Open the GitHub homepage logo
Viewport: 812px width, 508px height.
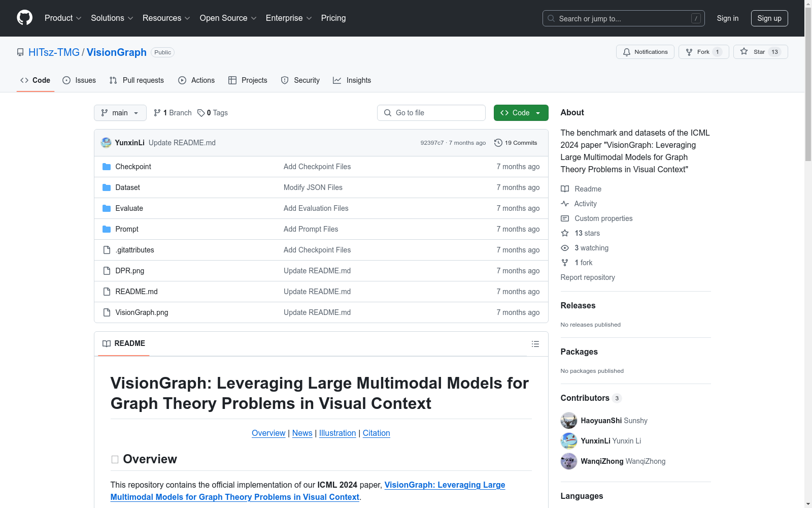click(x=24, y=18)
